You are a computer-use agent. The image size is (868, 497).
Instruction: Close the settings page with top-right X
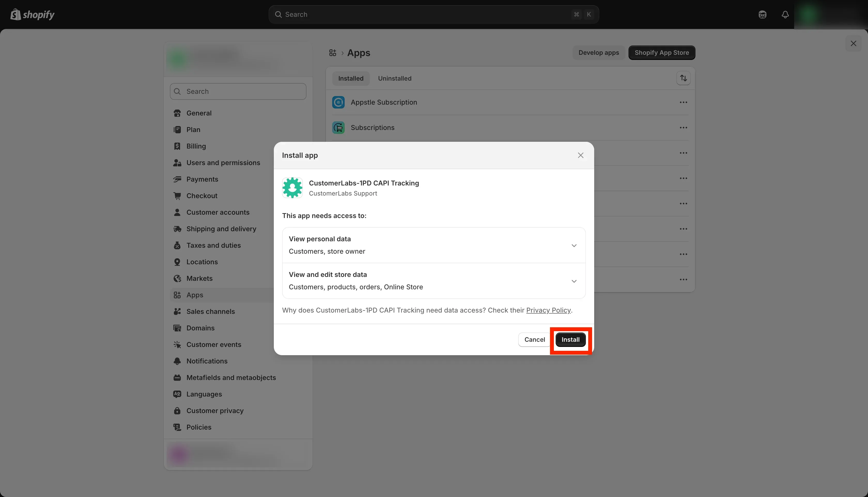point(853,43)
